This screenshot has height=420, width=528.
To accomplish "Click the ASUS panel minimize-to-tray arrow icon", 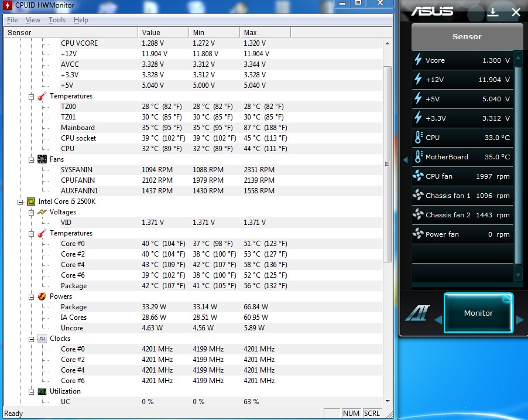I will click(x=493, y=12).
